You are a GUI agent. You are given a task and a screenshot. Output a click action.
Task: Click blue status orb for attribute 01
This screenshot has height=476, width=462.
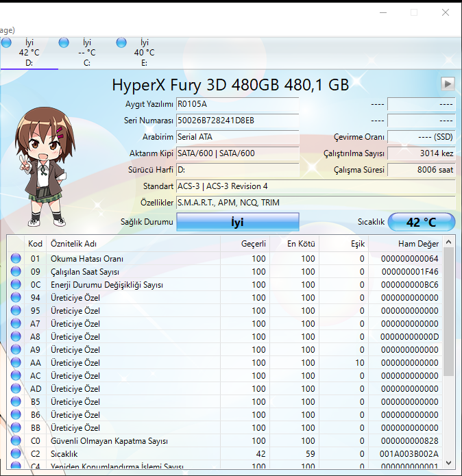(16, 259)
